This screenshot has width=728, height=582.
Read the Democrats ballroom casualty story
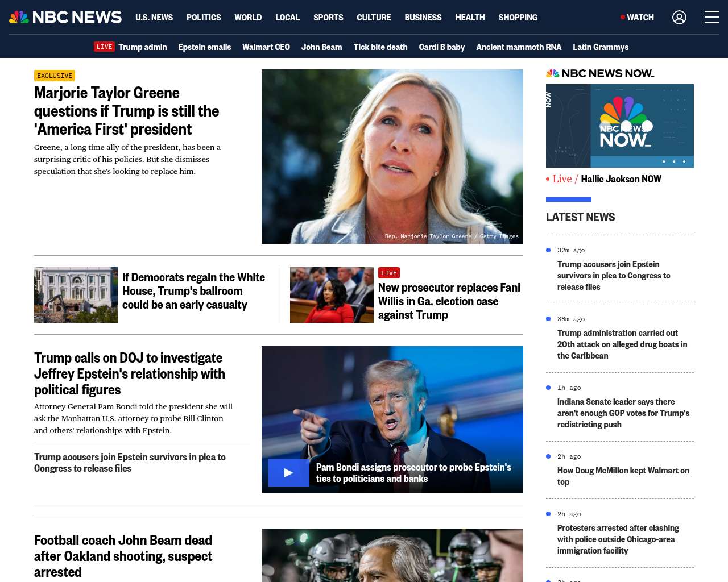pos(193,291)
